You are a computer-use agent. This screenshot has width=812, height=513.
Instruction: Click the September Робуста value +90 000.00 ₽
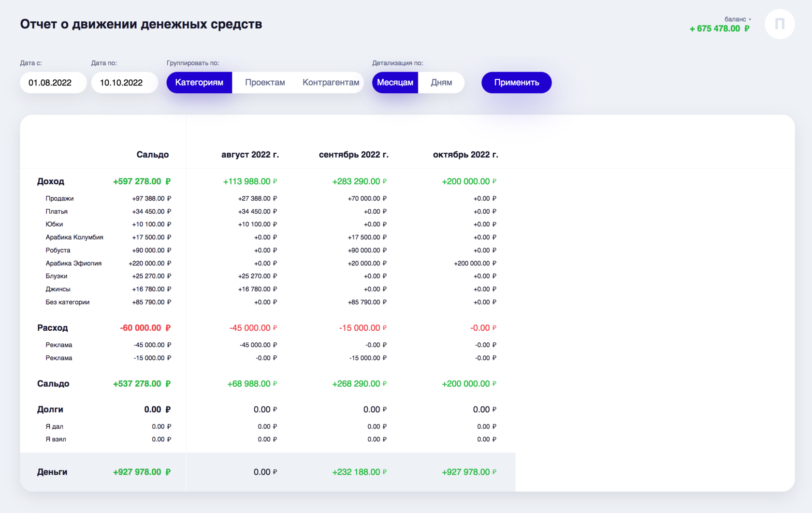[x=367, y=250]
